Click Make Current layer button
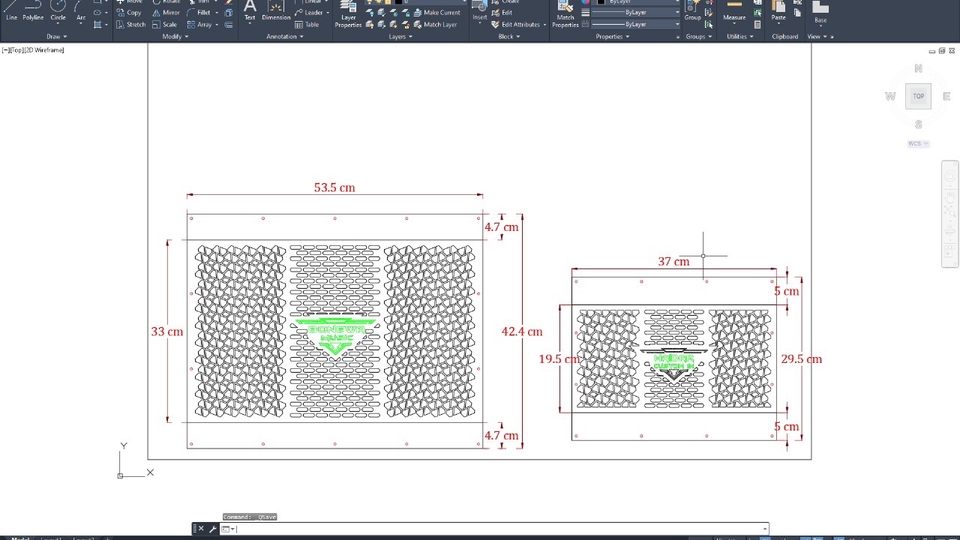Screen dimensions: 960x540 pyautogui.click(x=437, y=12)
